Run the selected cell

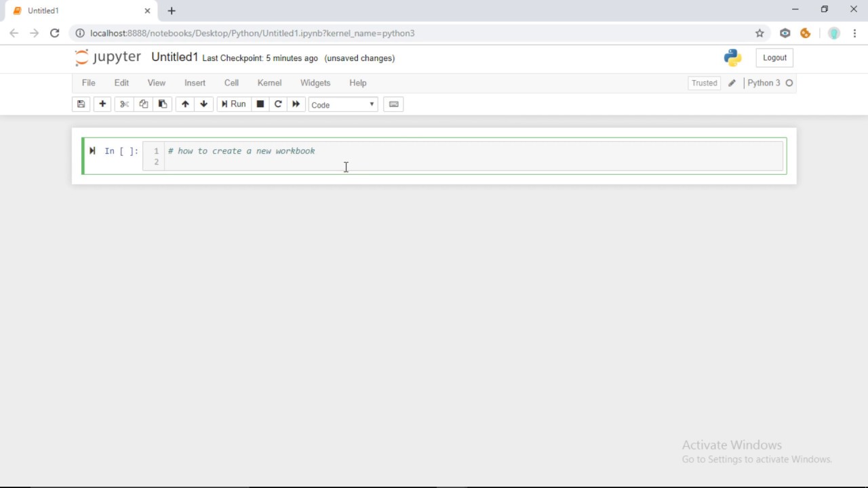click(233, 104)
